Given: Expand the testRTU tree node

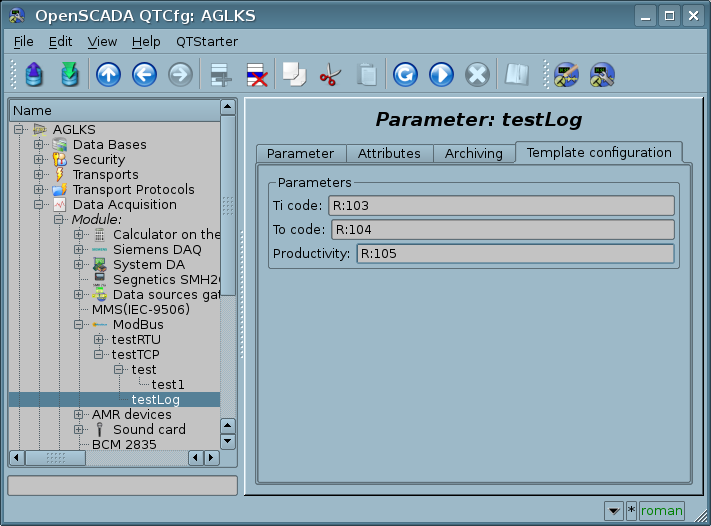Looking at the screenshot, I should 99,340.
